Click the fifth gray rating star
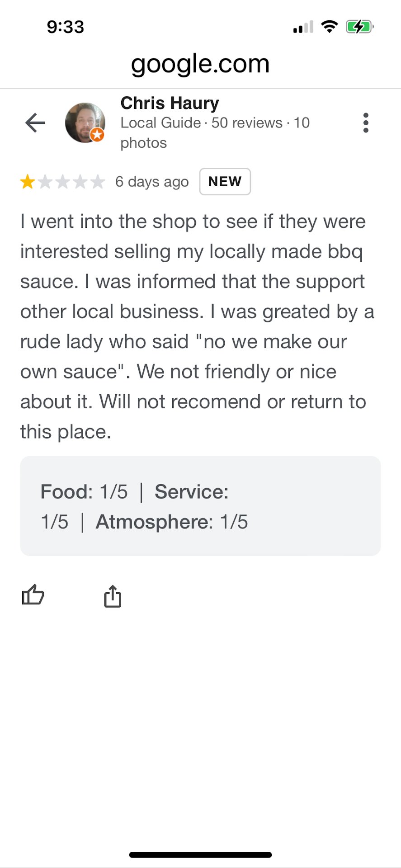This screenshot has height=868, width=401. (98, 182)
